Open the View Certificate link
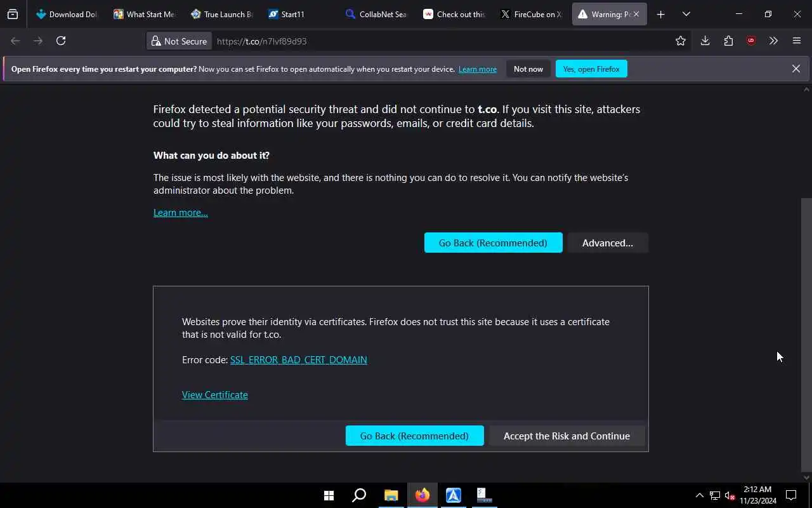This screenshot has width=812, height=508. tap(215, 395)
